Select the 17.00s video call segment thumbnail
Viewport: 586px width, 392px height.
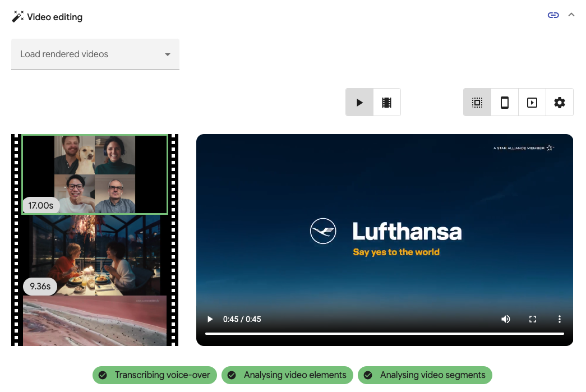point(95,174)
